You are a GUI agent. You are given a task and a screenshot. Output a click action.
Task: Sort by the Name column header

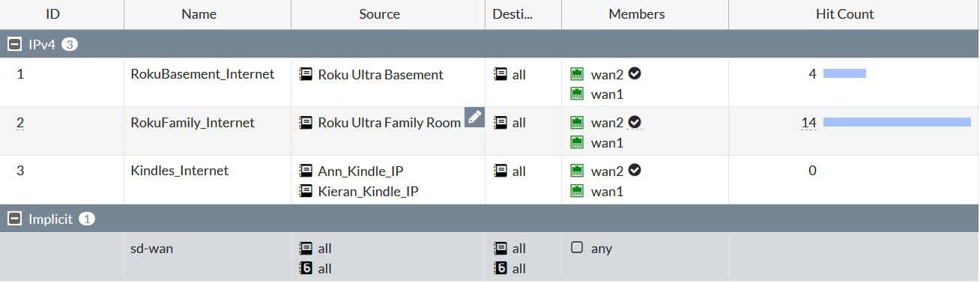point(199,14)
